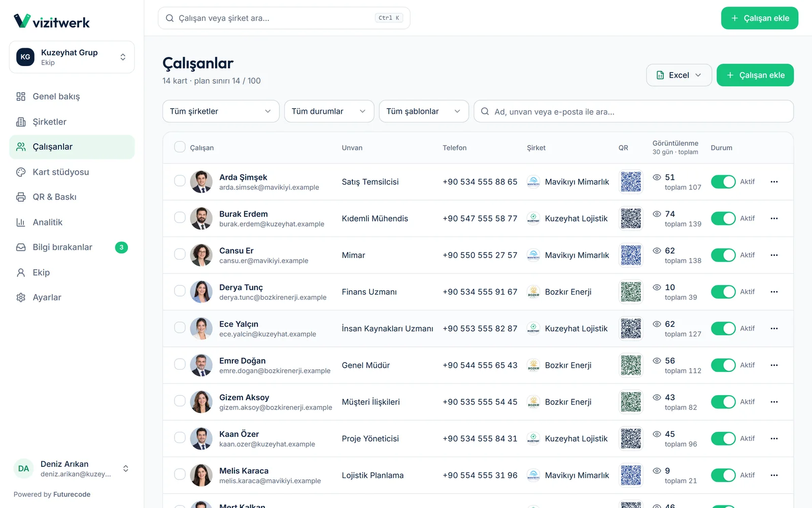Select the checkbox for Arda Şimşek
Viewport: 812px width, 508px height.
pyautogui.click(x=180, y=181)
